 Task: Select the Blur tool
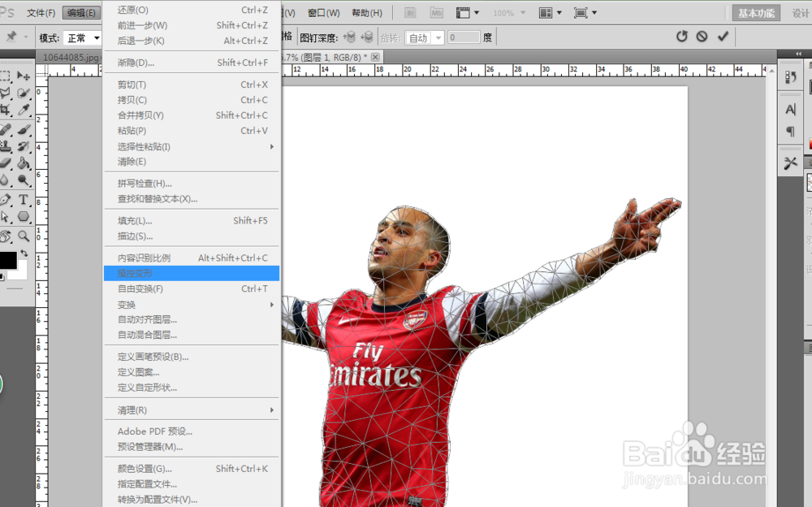[x=5, y=180]
